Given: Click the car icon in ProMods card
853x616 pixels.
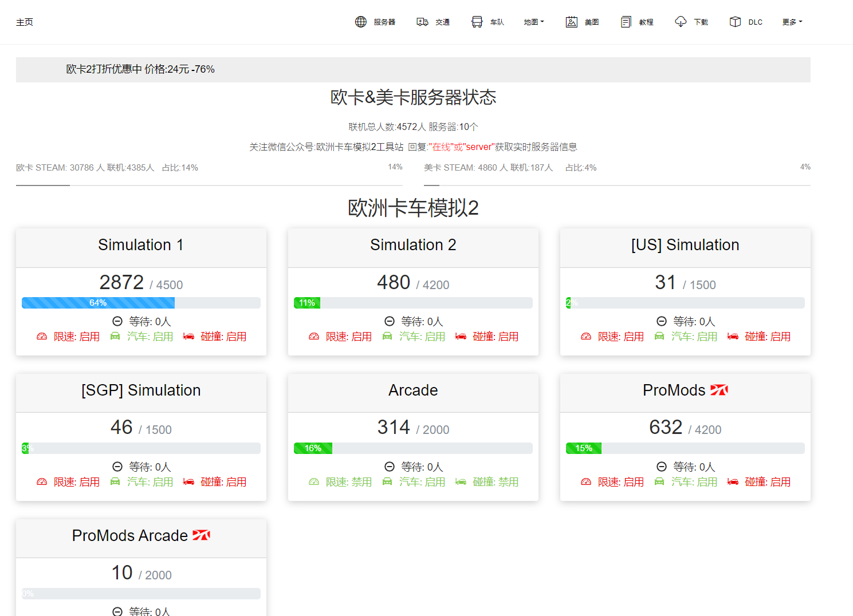Looking at the screenshot, I should pos(659,481).
